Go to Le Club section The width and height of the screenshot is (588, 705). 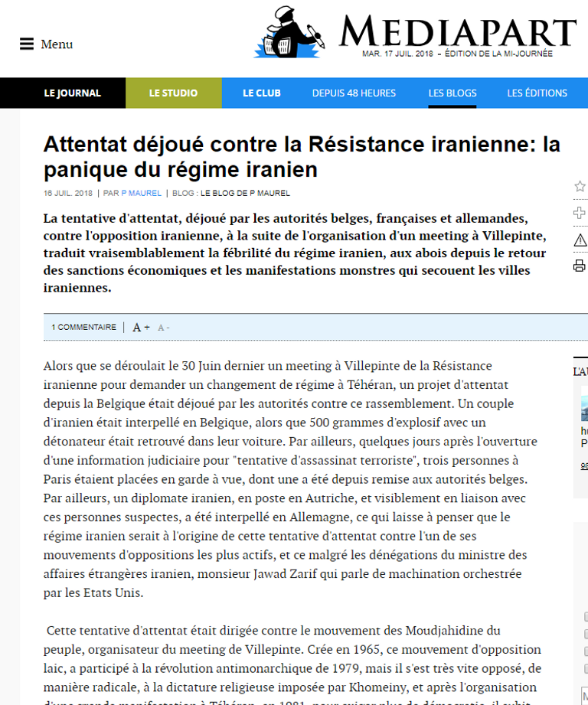tap(262, 93)
